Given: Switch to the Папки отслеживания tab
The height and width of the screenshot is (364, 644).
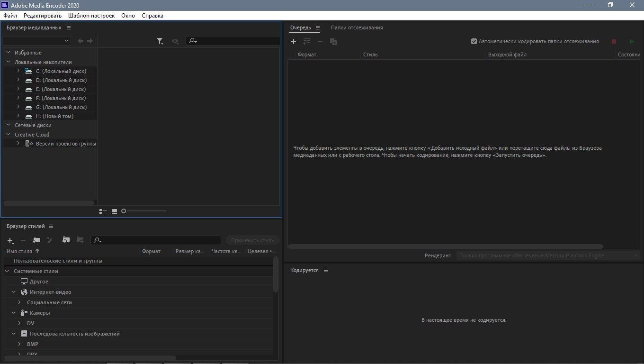Looking at the screenshot, I should coord(357,28).
